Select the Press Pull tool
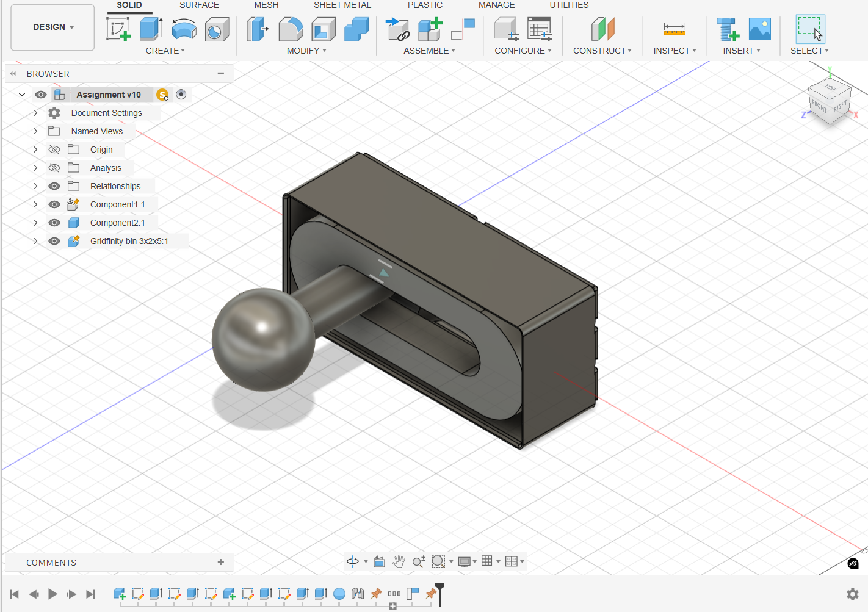The height and width of the screenshot is (612, 868). coord(258,29)
